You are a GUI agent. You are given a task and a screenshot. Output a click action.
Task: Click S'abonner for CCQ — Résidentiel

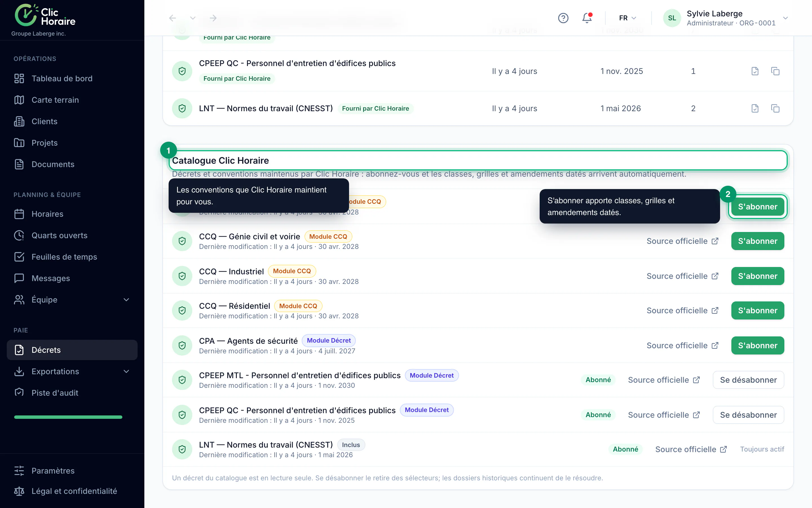[x=758, y=310]
